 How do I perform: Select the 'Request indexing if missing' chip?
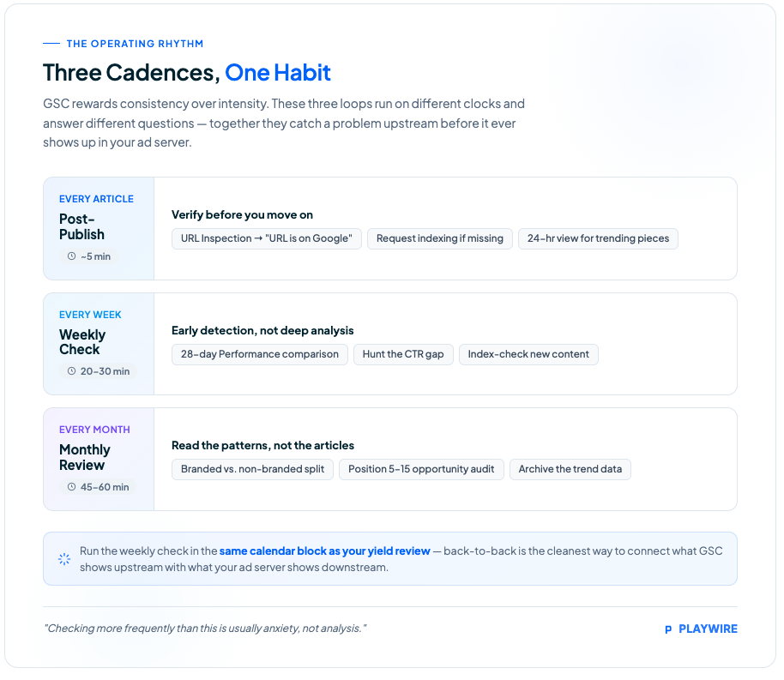[x=439, y=239]
